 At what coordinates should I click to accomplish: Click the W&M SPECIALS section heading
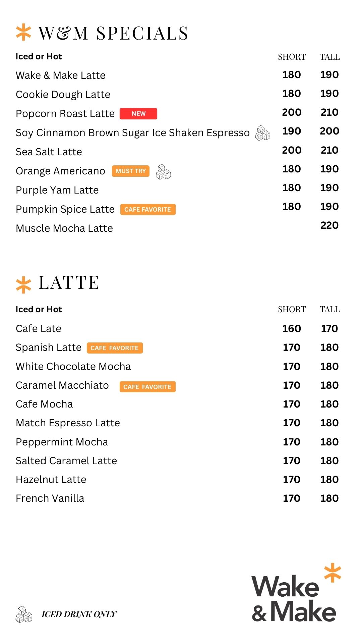(x=113, y=34)
